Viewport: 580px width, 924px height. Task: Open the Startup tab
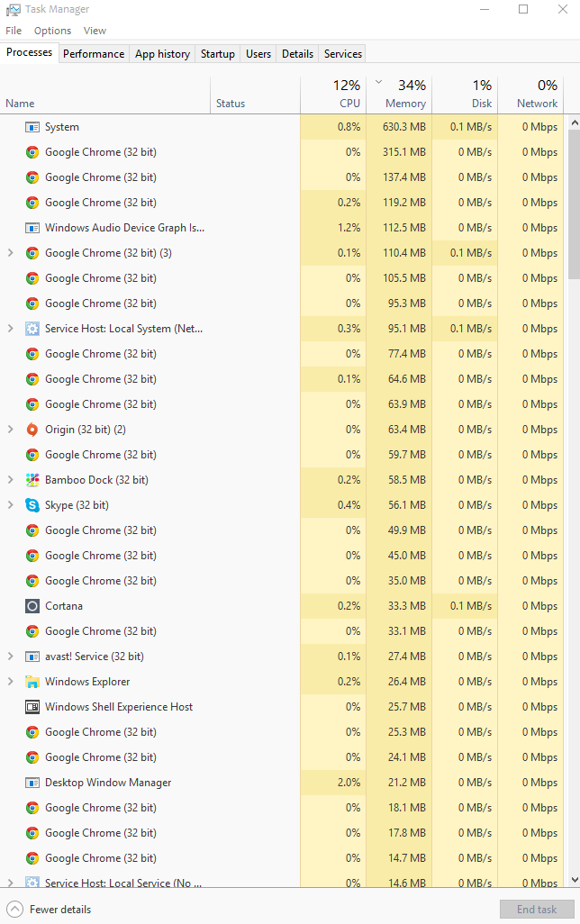coord(218,54)
